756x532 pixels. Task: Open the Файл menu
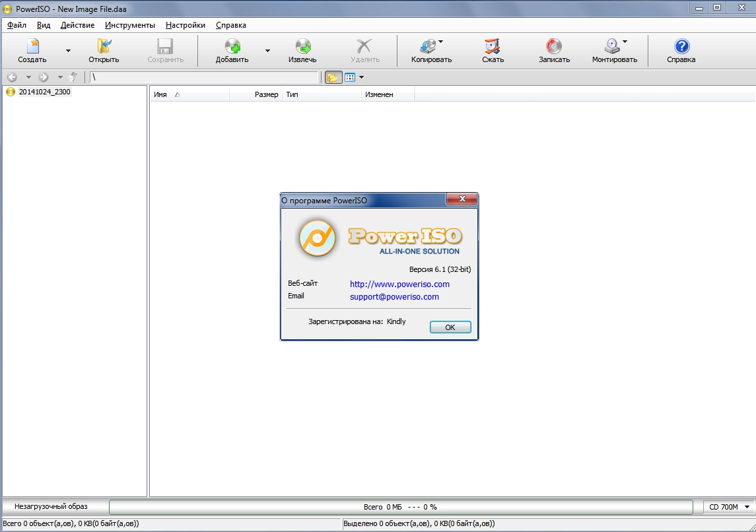coord(17,25)
